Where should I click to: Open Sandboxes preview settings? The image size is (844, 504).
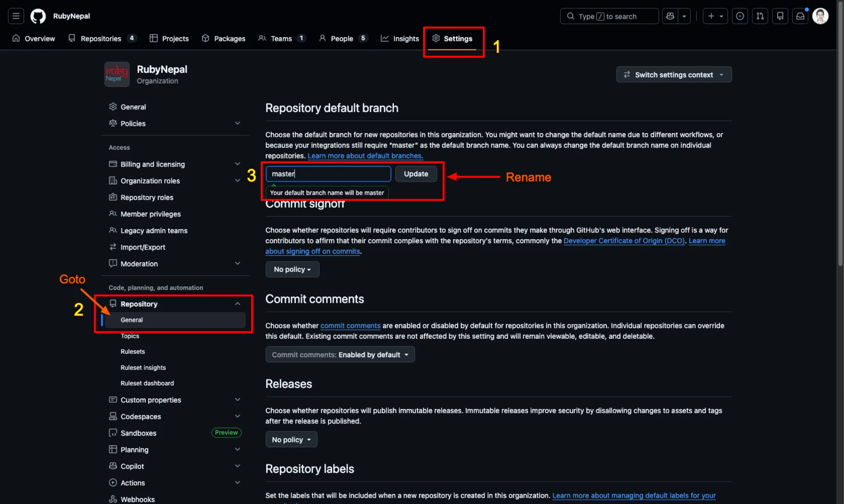click(x=175, y=433)
